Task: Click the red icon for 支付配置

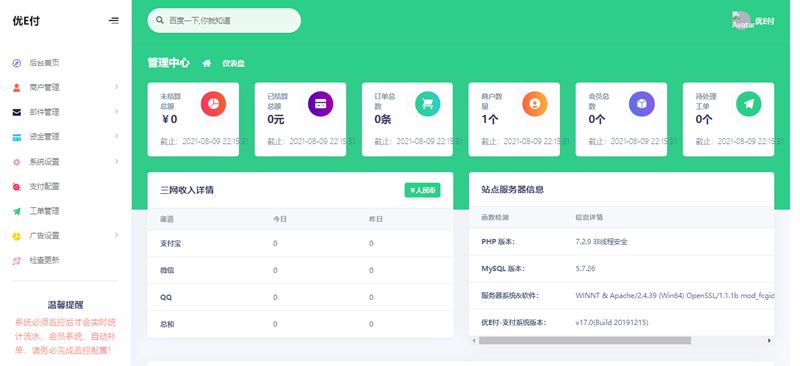Action: click(x=17, y=186)
